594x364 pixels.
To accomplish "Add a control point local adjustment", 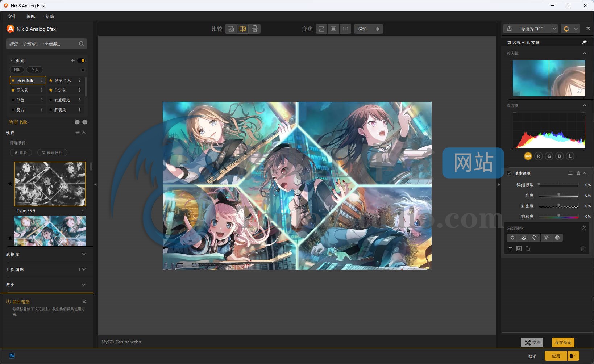I will 512,238.
